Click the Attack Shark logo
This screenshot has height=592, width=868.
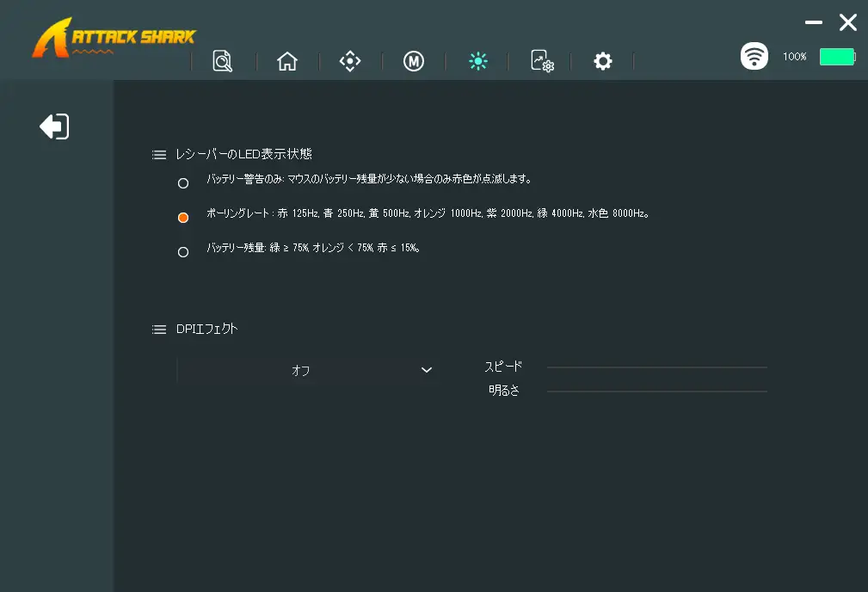click(x=114, y=40)
